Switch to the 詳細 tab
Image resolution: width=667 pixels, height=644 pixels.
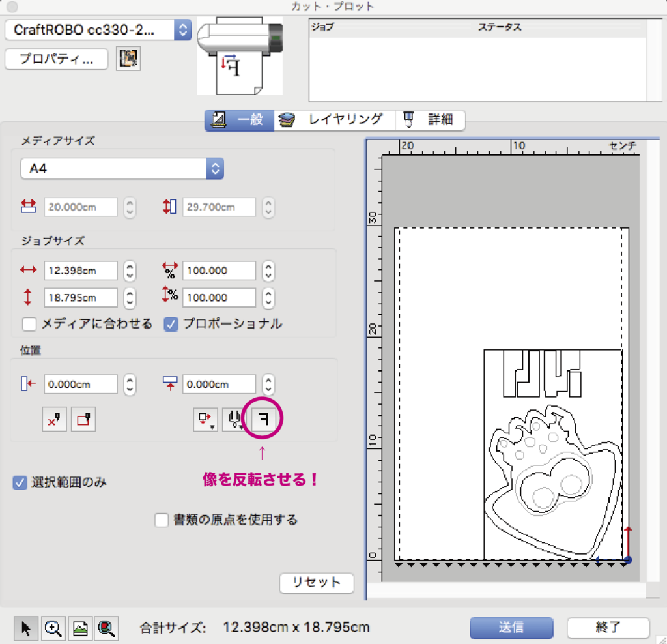click(x=431, y=119)
